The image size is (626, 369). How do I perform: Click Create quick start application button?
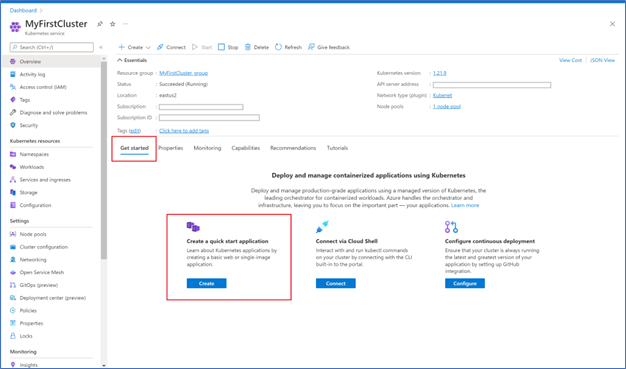tap(206, 283)
